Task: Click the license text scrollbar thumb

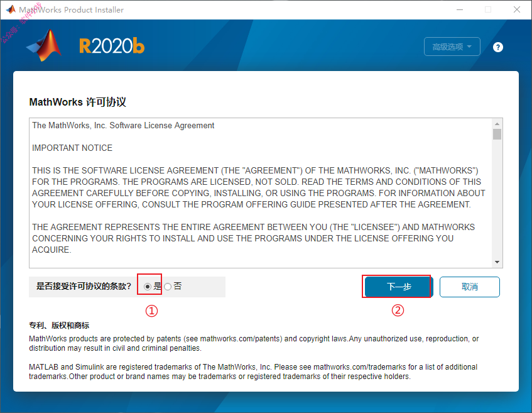Action: [x=497, y=134]
